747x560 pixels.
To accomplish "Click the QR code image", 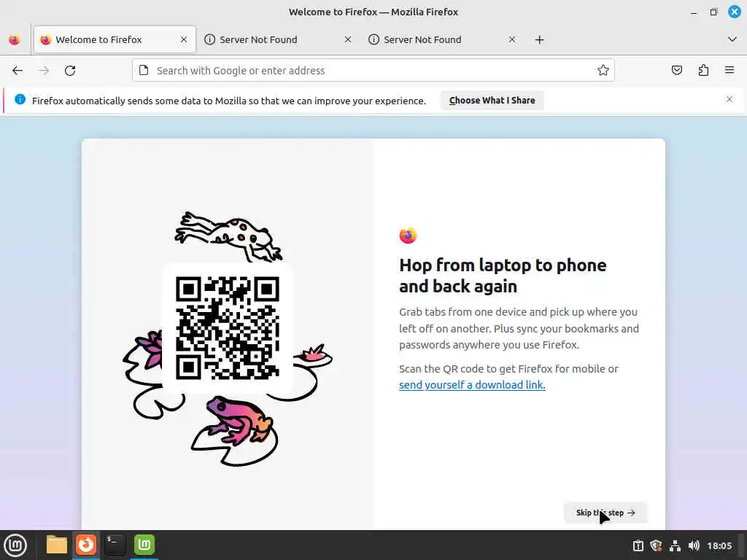I will tap(228, 328).
